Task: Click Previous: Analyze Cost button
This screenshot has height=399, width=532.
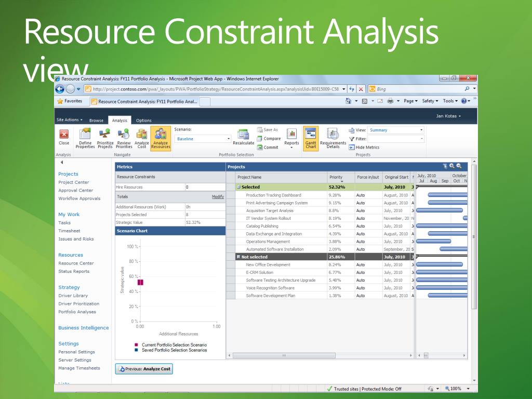Action: click(144, 369)
